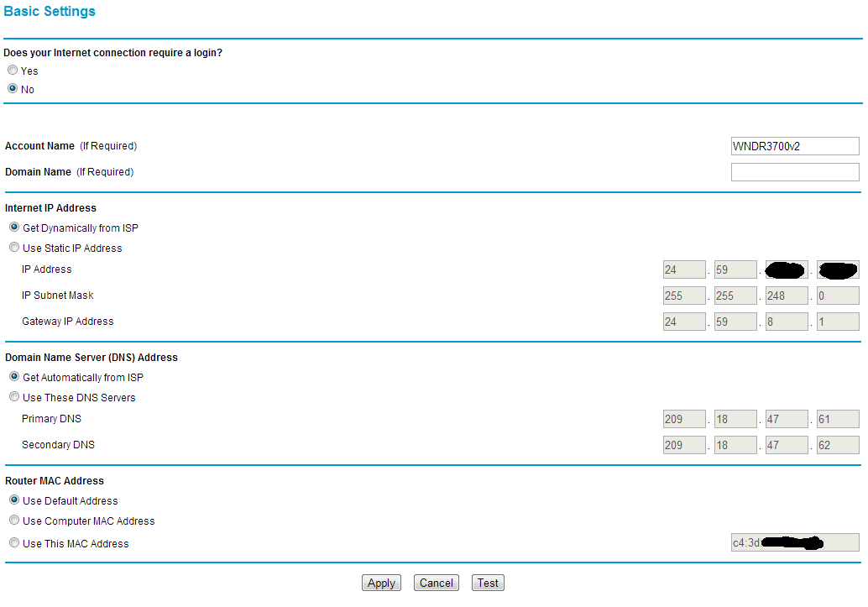
Task: Select Use These DNS Servers option
Action: click(14, 397)
